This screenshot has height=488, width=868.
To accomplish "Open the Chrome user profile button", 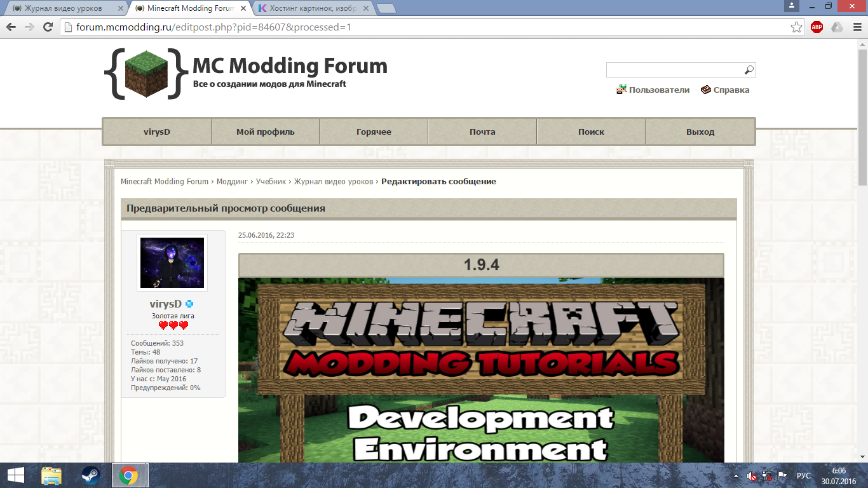I will [x=791, y=6].
